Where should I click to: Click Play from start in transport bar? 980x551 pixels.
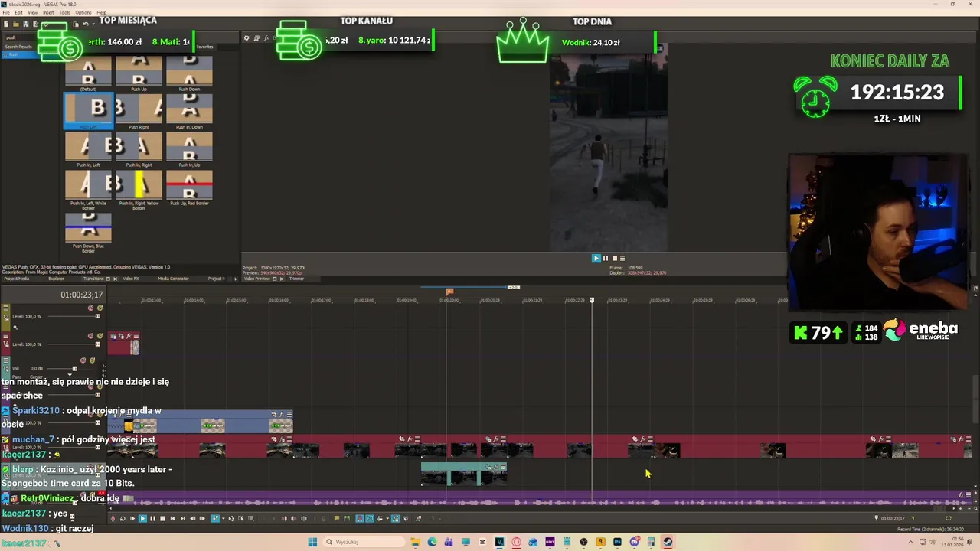(x=132, y=519)
